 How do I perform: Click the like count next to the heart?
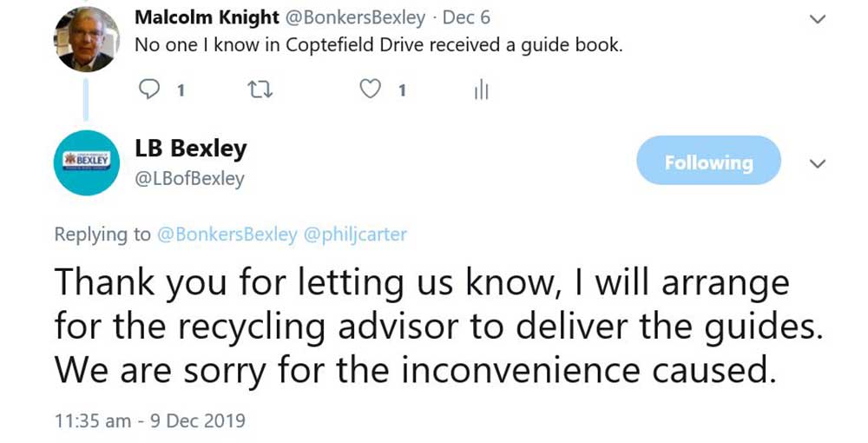402,90
